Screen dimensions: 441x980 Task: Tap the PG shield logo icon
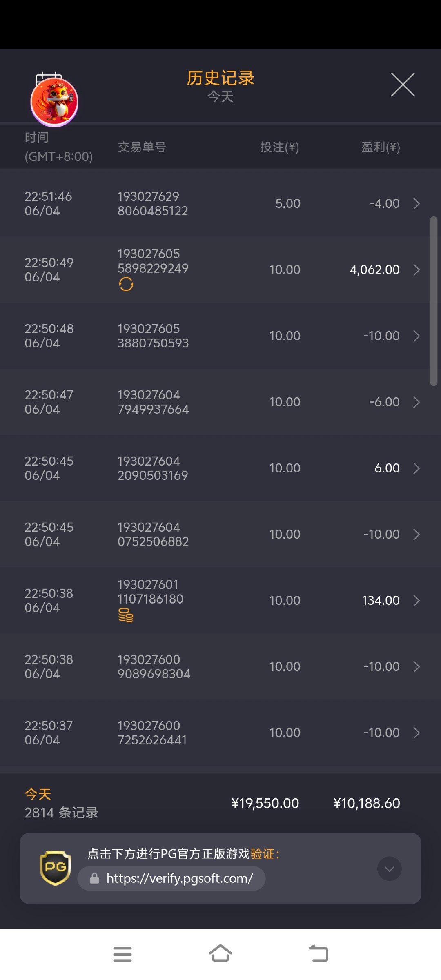[x=55, y=868]
